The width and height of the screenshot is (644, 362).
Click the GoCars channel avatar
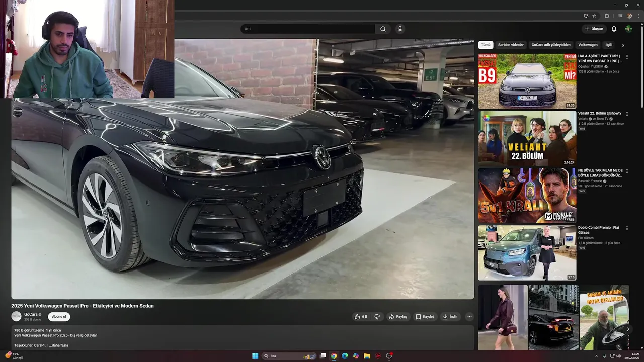click(x=16, y=316)
